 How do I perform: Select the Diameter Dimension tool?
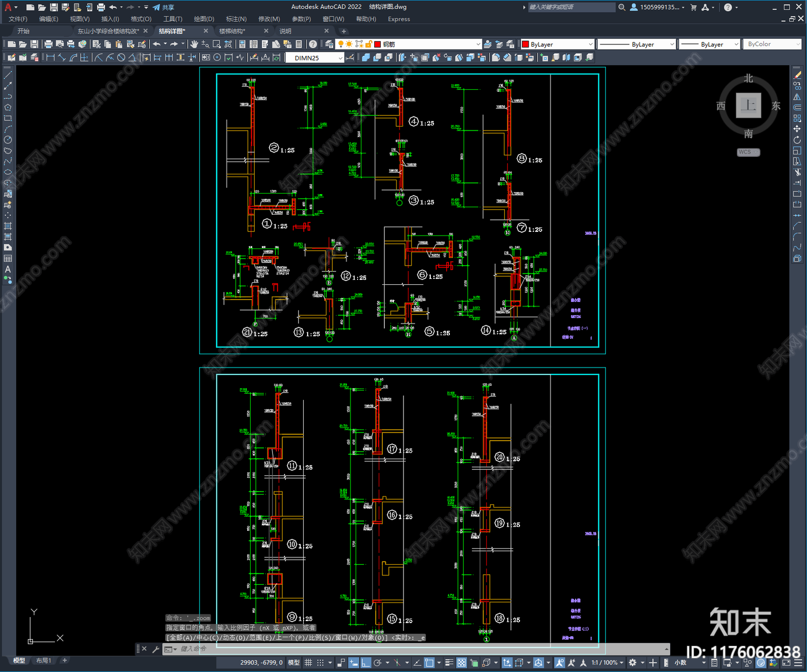(121, 58)
